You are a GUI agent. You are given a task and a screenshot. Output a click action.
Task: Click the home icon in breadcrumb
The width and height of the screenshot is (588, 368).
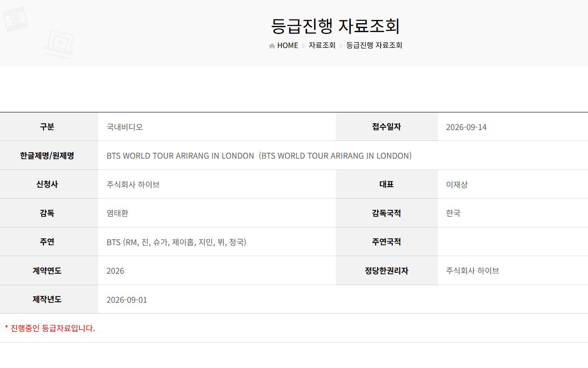272,46
